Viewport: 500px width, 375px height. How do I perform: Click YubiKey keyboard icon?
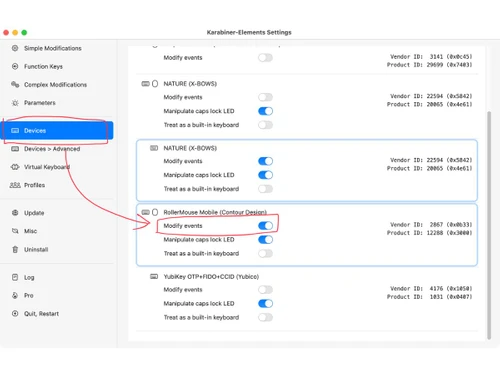coord(154,276)
